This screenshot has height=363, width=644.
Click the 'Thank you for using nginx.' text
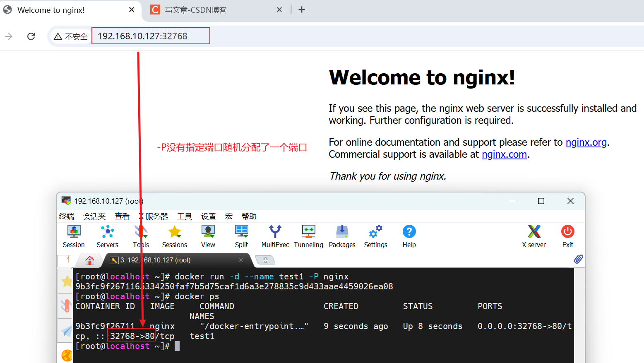pos(388,176)
